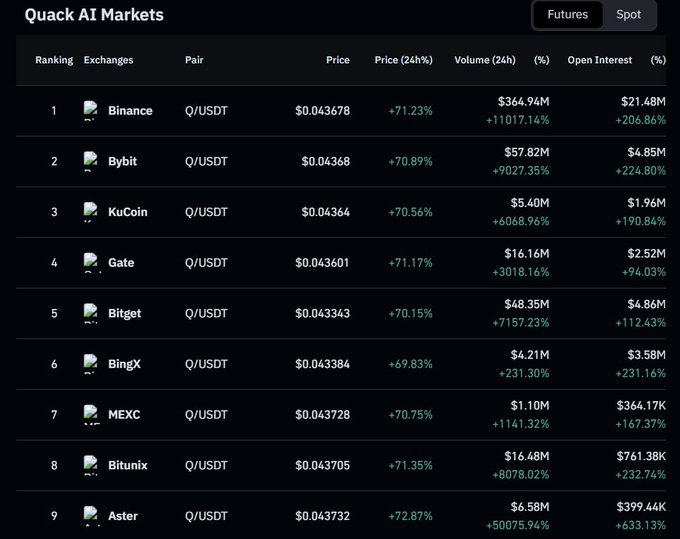The image size is (680, 539).
Task: Click the KuCoin exchange logo icon
Action: [x=91, y=212]
